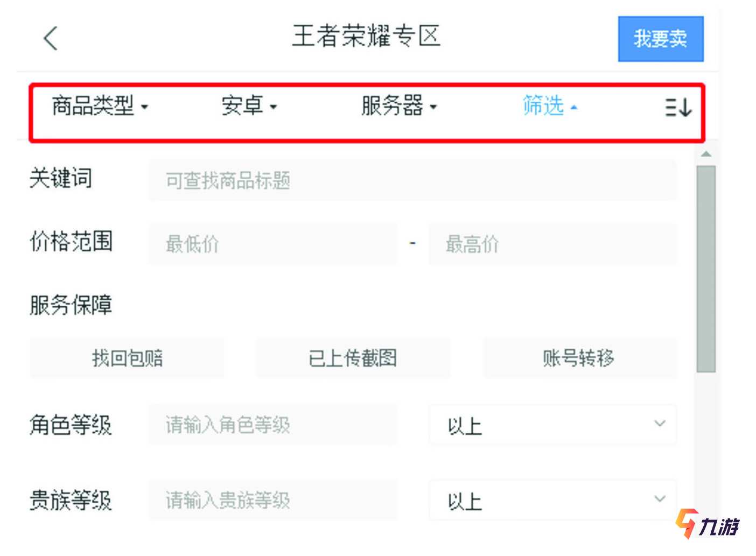Click the 最高价 input field

tap(552, 244)
